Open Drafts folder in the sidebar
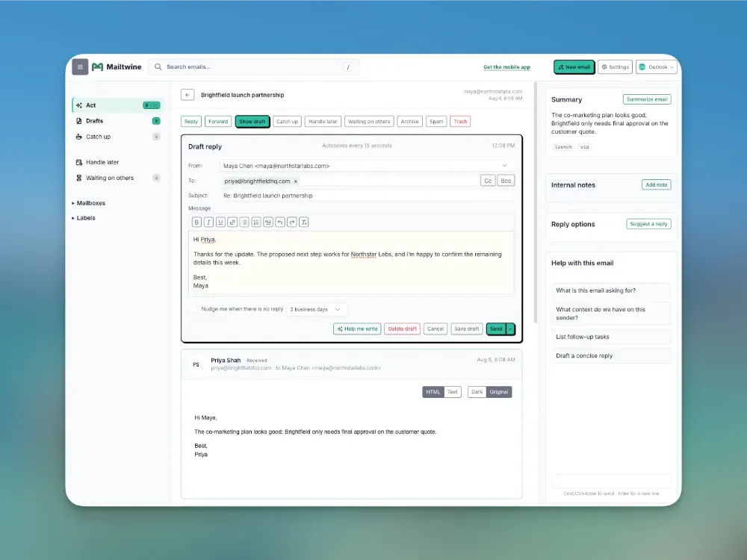Screen dimensions: 747x560 117,121
